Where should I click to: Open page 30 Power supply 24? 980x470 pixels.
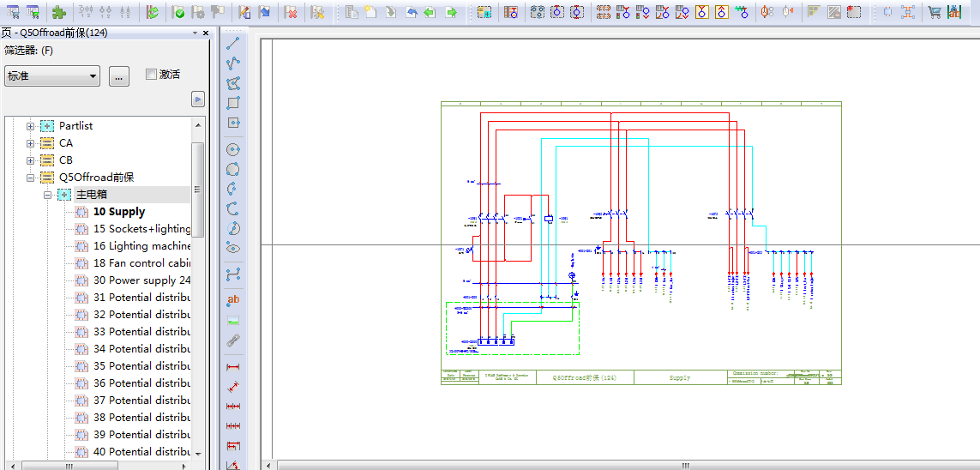click(141, 280)
